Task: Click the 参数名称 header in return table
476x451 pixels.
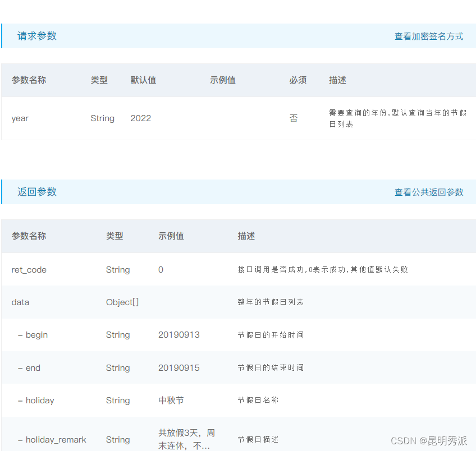Action: point(29,236)
